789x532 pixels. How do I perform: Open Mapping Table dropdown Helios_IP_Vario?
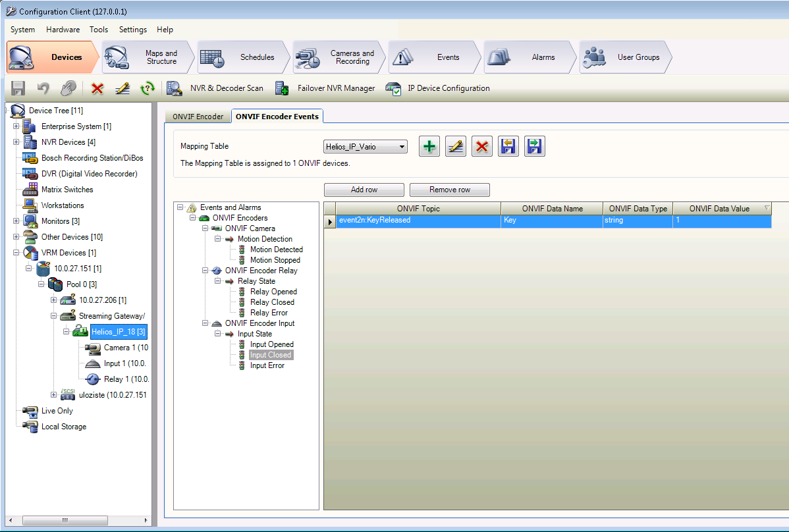click(x=366, y=146)
